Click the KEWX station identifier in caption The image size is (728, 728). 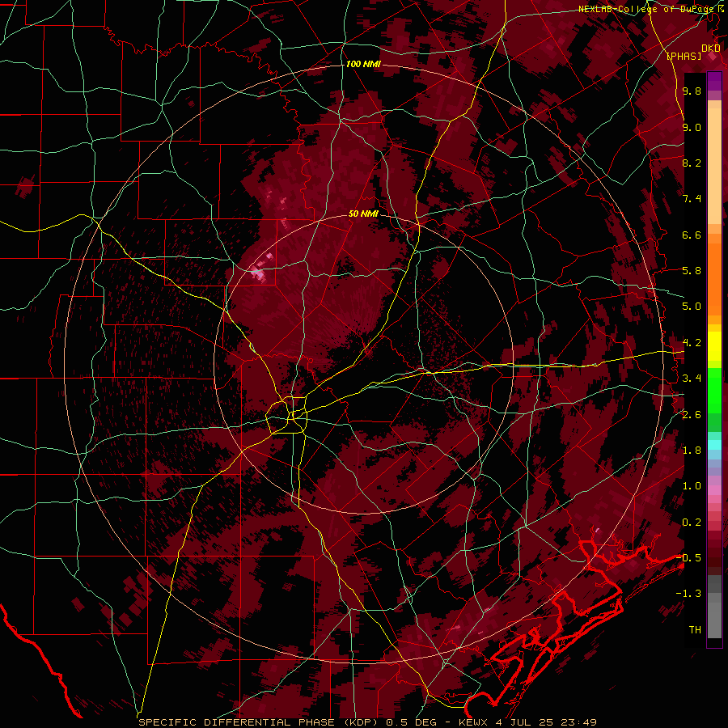[473, 722]
